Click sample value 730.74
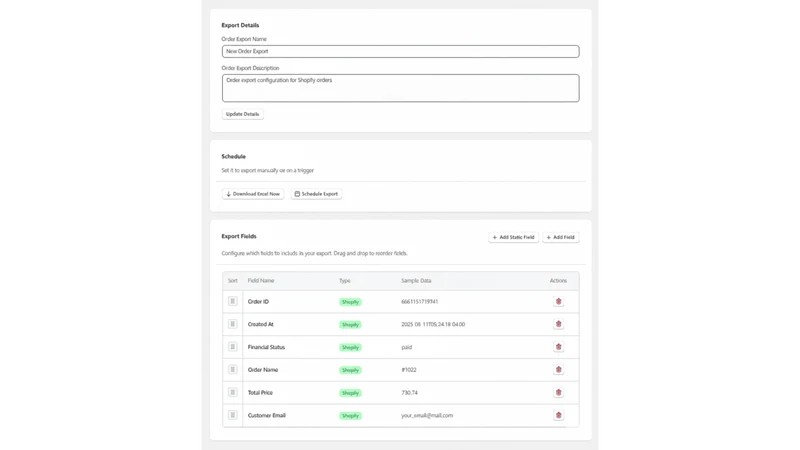The height and width of the screenshot is (450, 800). 409,392
